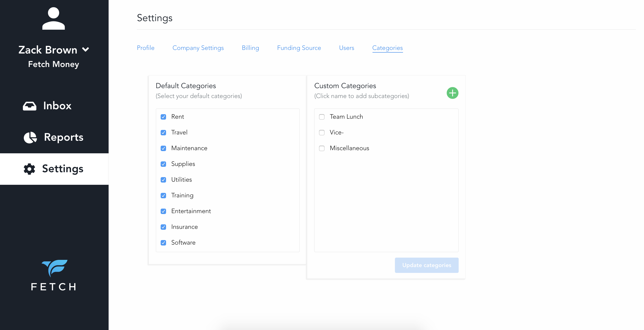Enable the Team Lunch checkbox
This screenshot has height=330, width=644.
point(322,117)
